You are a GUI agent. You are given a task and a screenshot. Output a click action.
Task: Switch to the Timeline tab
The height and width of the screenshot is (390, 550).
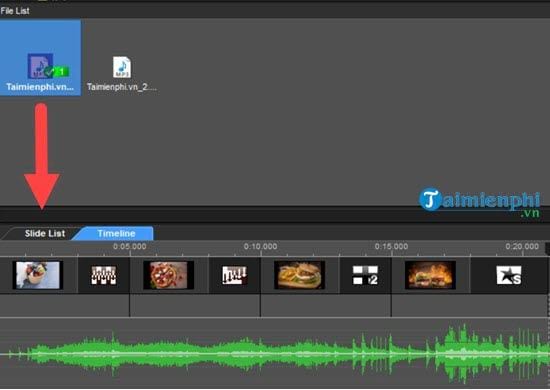(116, 233)
